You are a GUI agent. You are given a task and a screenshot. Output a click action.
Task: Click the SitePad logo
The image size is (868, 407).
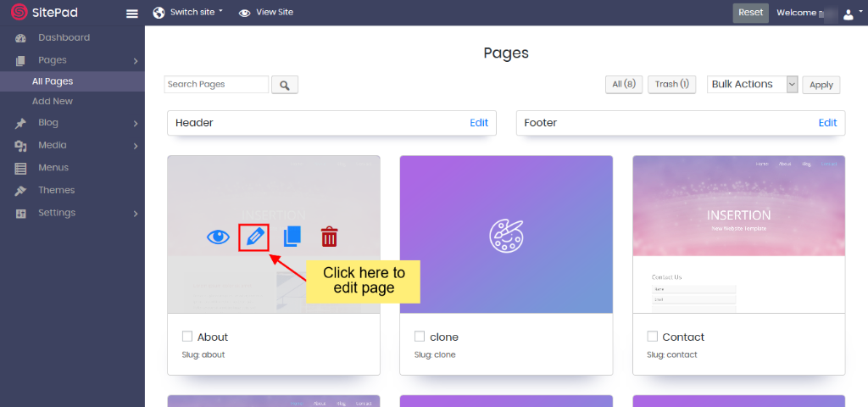pos(44,13)
